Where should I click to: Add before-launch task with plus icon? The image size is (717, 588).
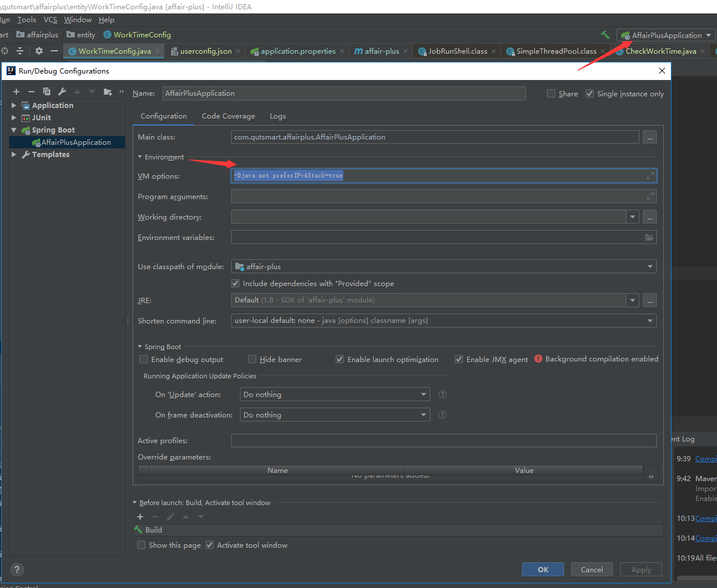140,517
